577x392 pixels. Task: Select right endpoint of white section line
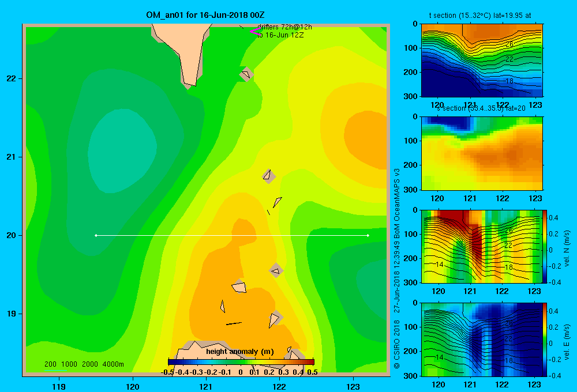pos(368,235)
